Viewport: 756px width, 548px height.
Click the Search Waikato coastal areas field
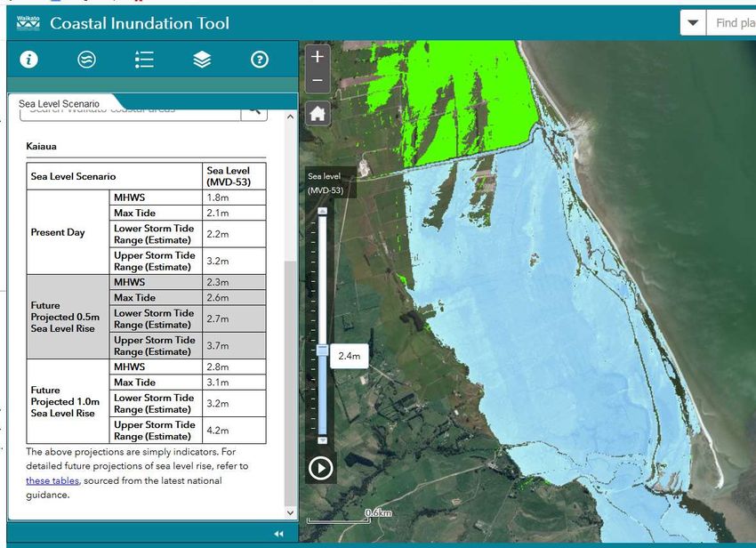pos(130,113)
